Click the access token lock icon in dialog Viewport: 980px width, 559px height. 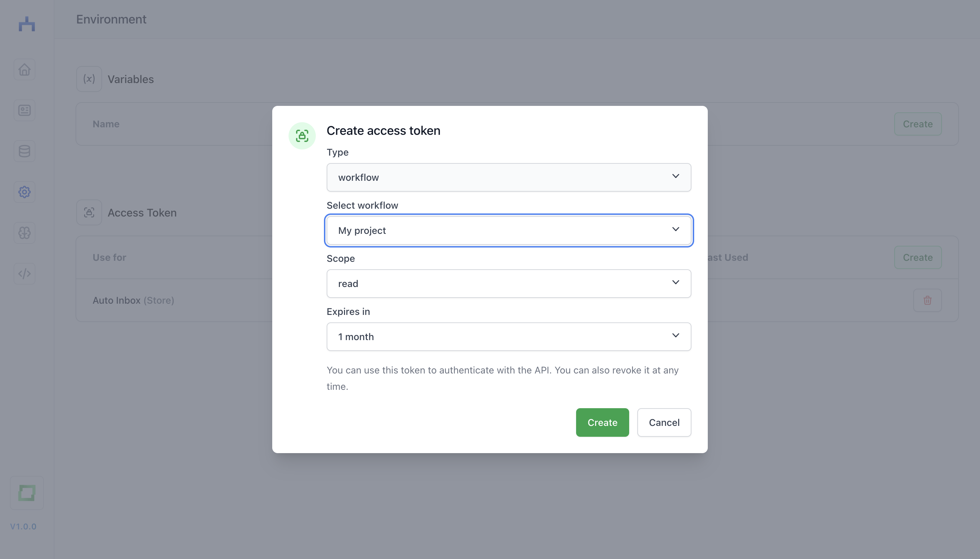pyautogui.click(x=302, y=135)
